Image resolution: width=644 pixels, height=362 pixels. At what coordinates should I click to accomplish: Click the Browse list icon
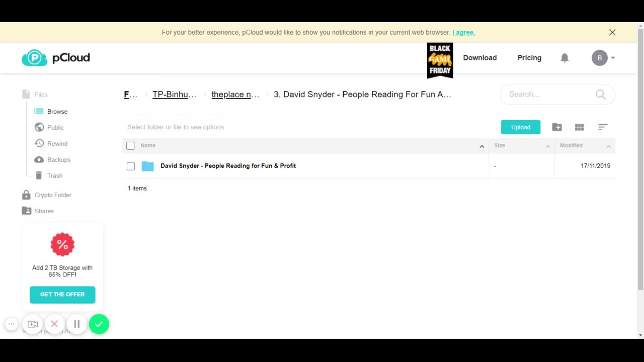point(39,111)
